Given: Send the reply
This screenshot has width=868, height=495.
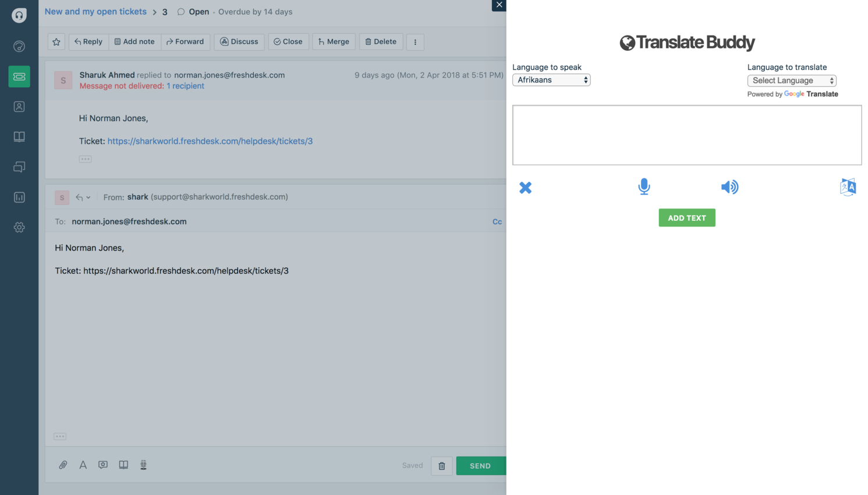Looking at the screenshot, I should point(481,466).
